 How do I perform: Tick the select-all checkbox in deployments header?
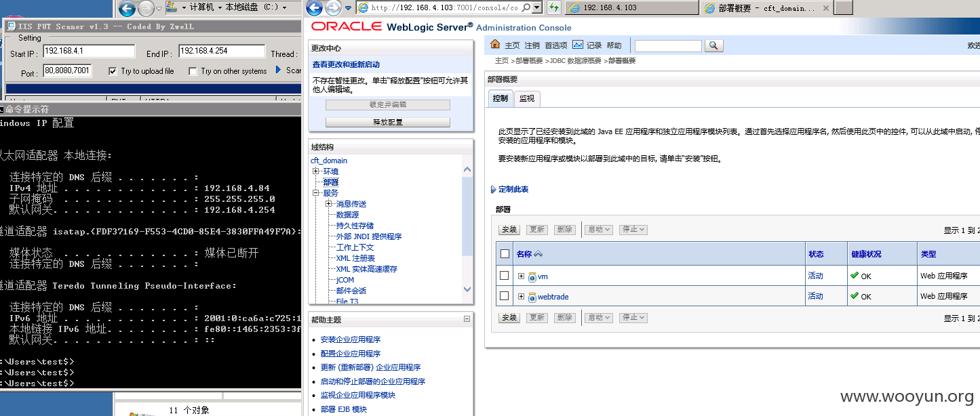click(504, 254)
